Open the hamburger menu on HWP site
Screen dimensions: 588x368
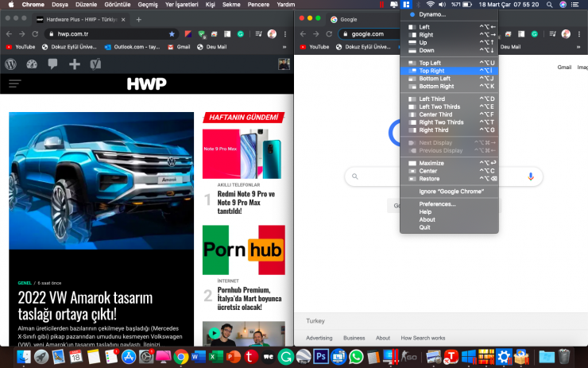point(14,83)
